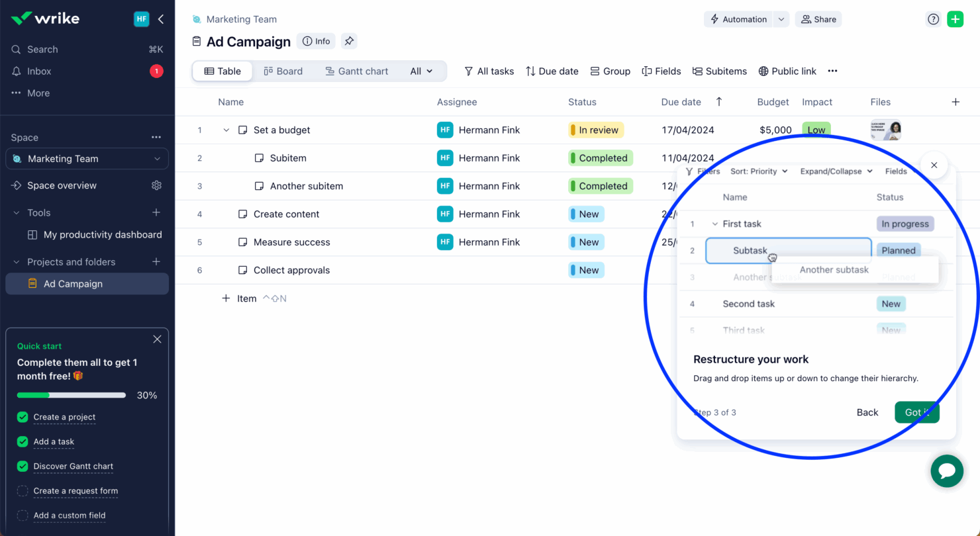The height and width of the screenshot is (536, 980).
Task: Open Due date sorting option
Action: [x=552, y=71]
